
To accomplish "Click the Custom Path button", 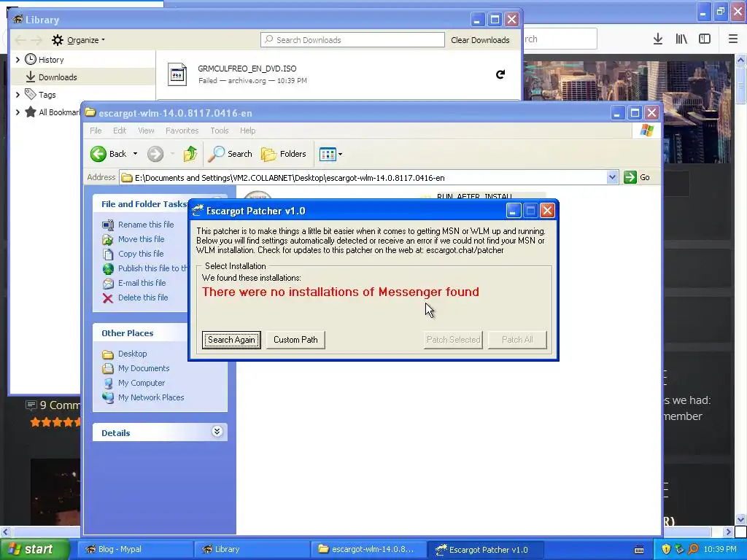I will coord(295,340).
